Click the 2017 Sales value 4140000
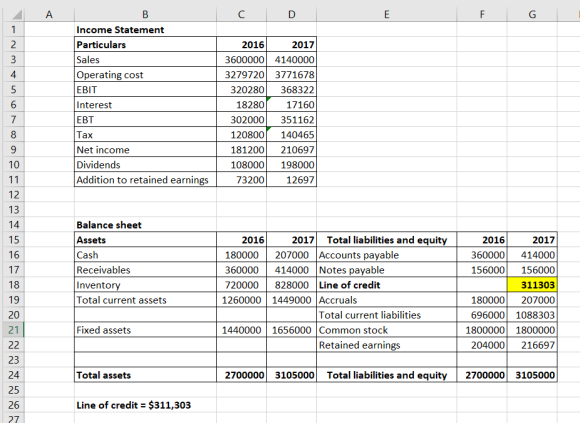 coord(291,60)
